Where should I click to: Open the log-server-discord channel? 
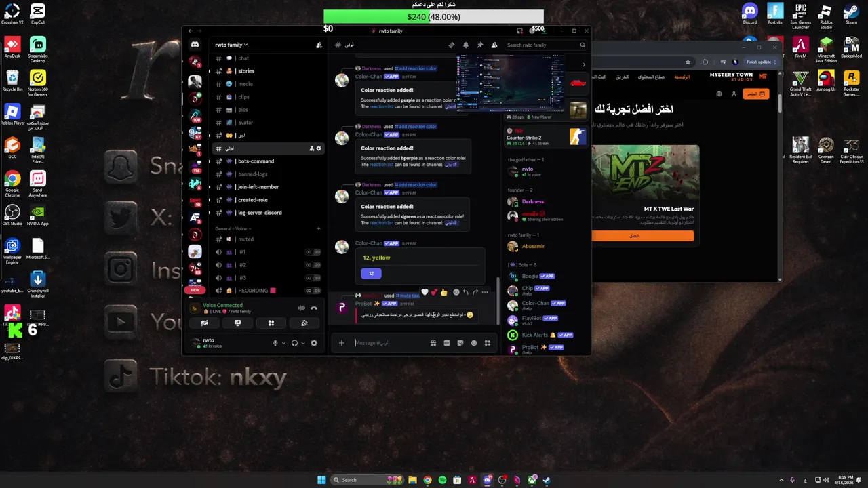(267, 213)
